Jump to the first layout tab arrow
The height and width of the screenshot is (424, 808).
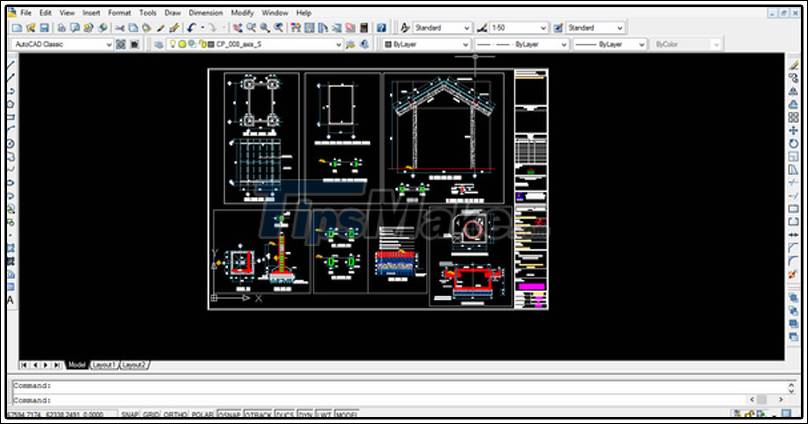pos(24,365)
